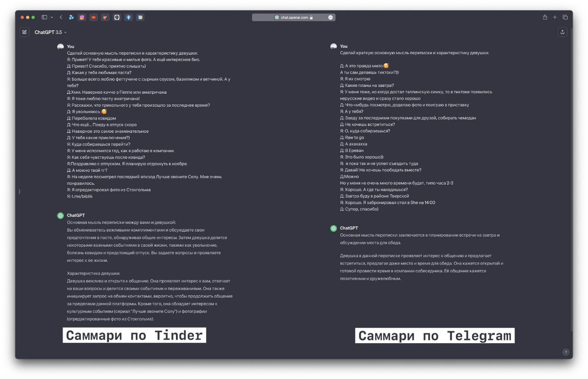Show the Safari tab overview
This screenshot has height=379, width=588.
(x=565, y=17)
